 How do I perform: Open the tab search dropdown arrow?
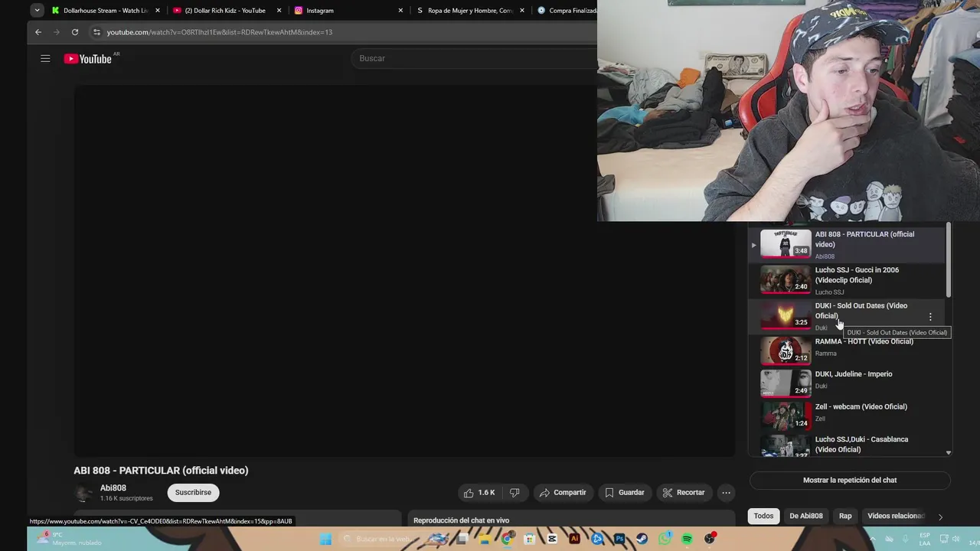pos(37,11)
